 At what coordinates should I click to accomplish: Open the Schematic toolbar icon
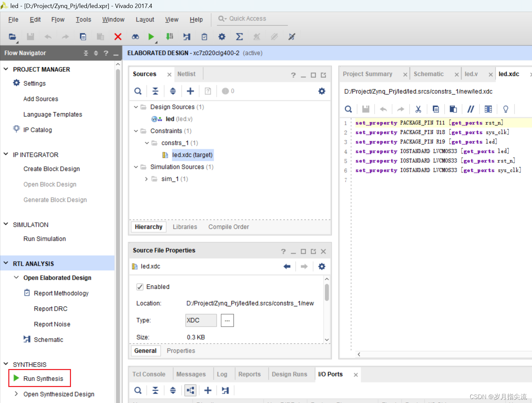[x=187, y=37]
